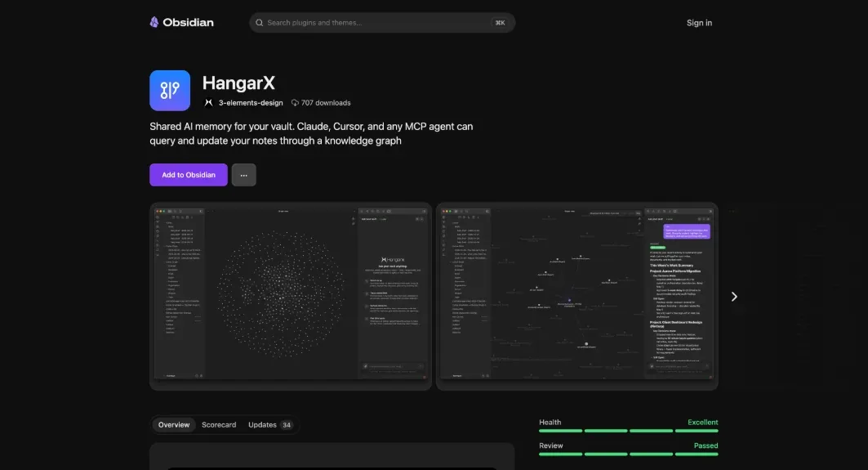Click the Sign in link
Image resolution: width=868 pixels, height=470 pixels.
699,23
